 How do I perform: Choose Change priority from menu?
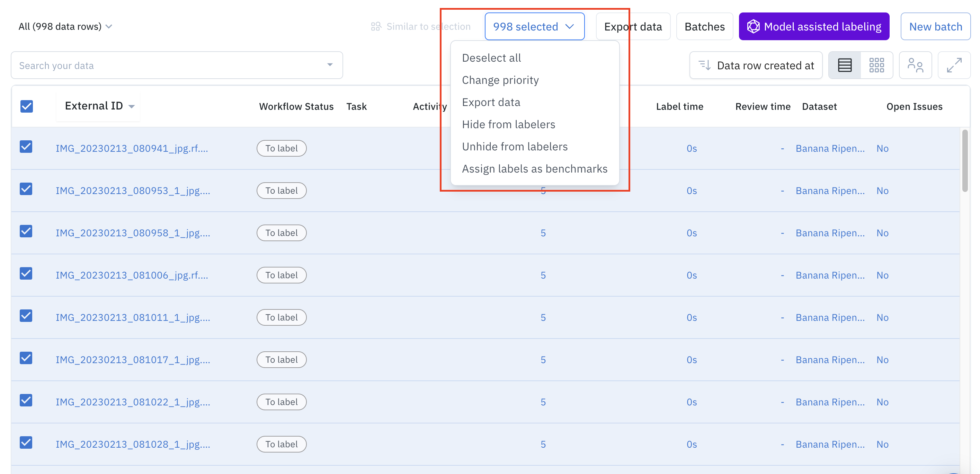point(500,80)
